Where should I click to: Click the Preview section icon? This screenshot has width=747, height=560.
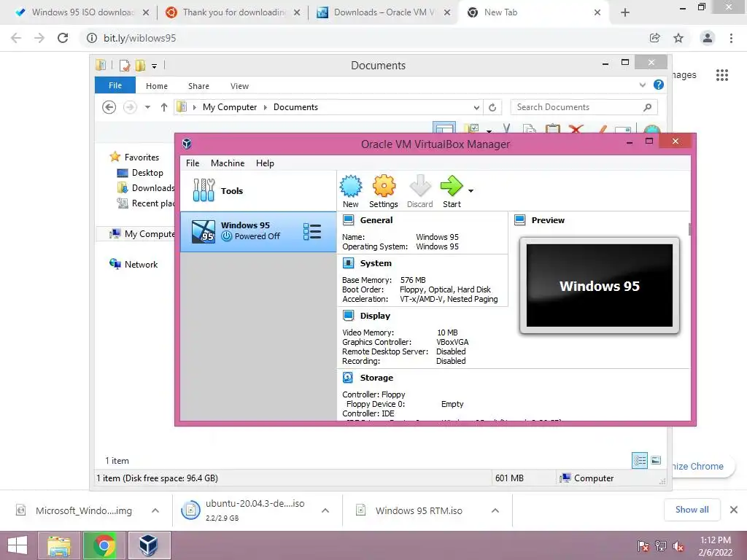coord(519,220)
